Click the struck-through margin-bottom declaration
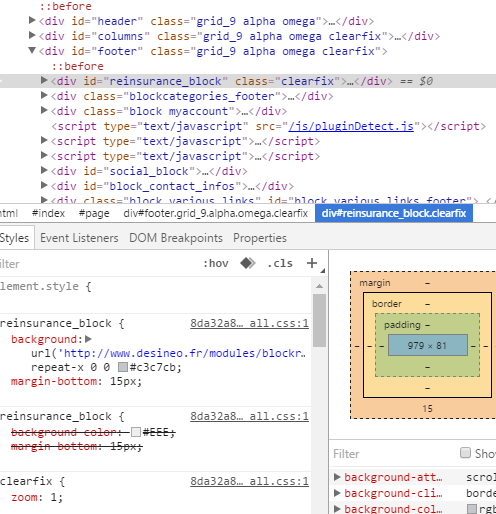This screenshot has height=514, width=496. [77, 446]
